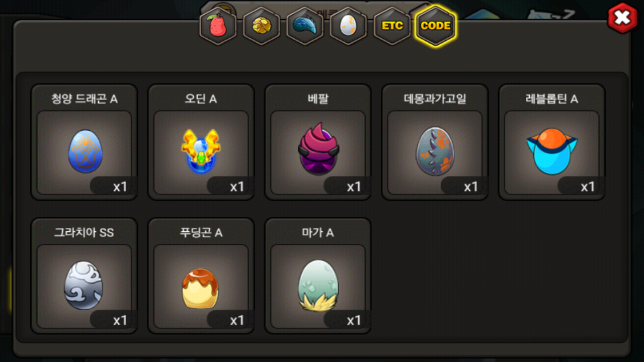Switch to the CODE tab
The image size is (644, 362).
[436, 26]
